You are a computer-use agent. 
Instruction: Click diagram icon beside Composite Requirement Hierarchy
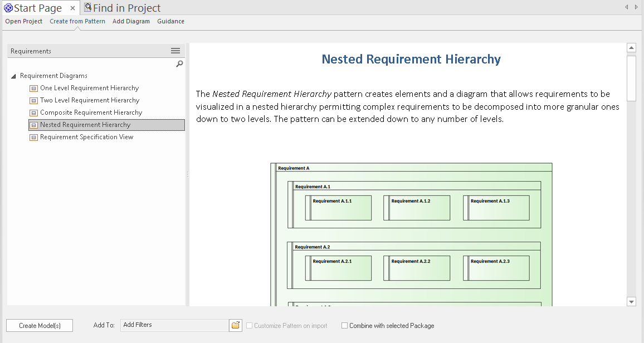point(33,112)
